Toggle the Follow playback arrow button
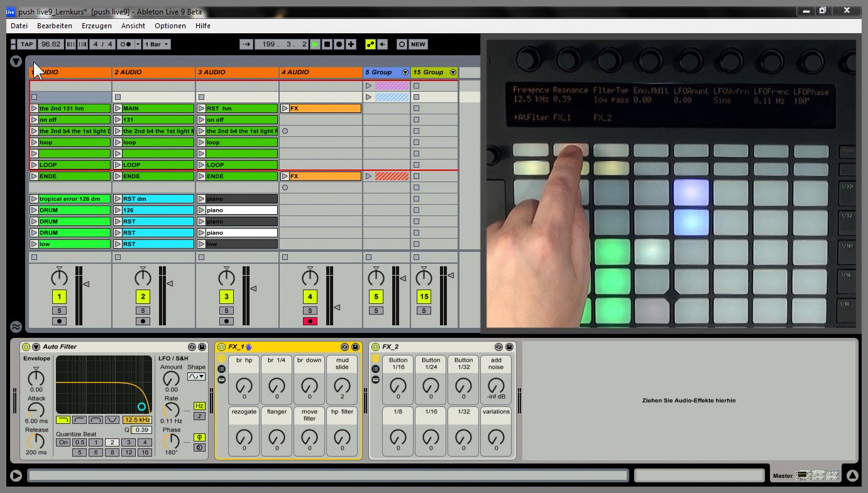Viewport: 868px width, 493px height. coord(246,44)
